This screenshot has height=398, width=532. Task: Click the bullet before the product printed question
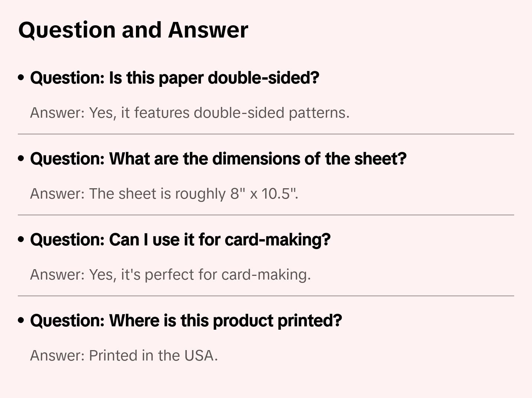tap(21, 321)
